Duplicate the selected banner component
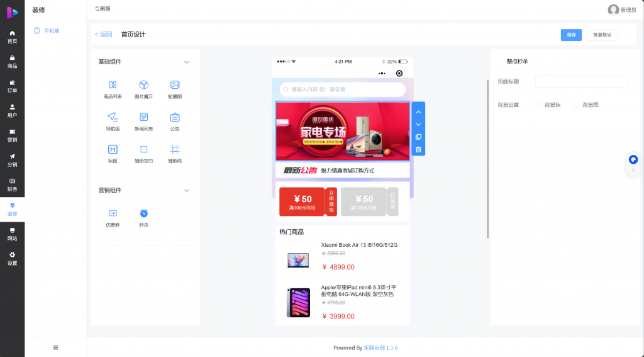The width and height of the screenshot is (644, 357). [418, 137]
